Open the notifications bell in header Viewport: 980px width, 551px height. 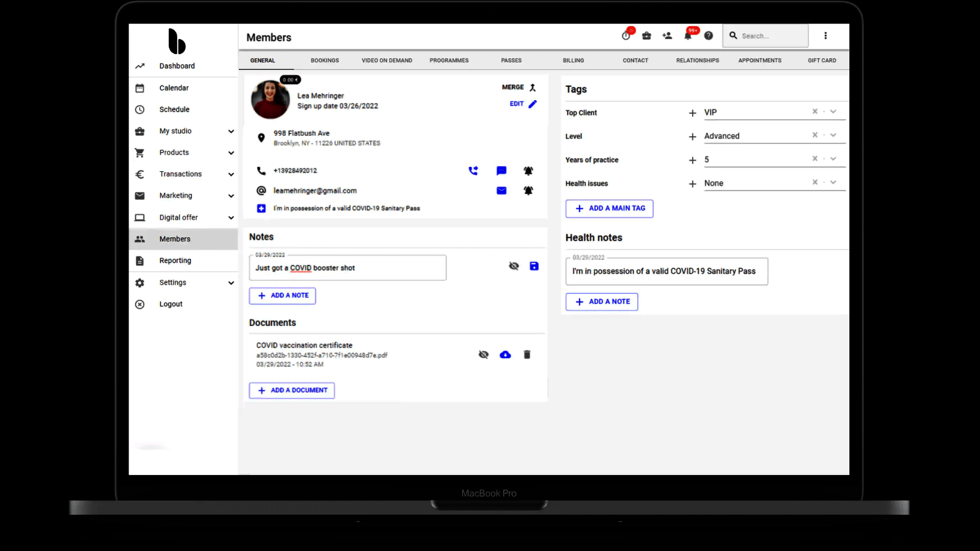pos(688,36)
